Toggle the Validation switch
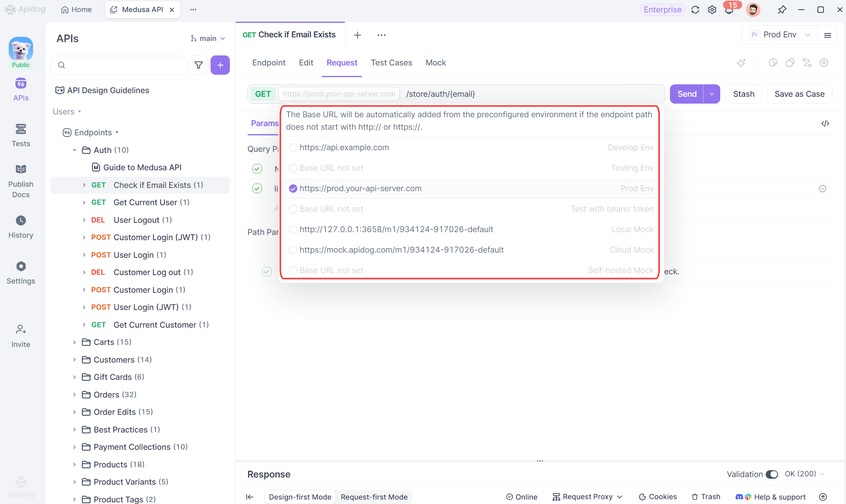Viewport: 846px width, 504px height. (x=772, y=474)
